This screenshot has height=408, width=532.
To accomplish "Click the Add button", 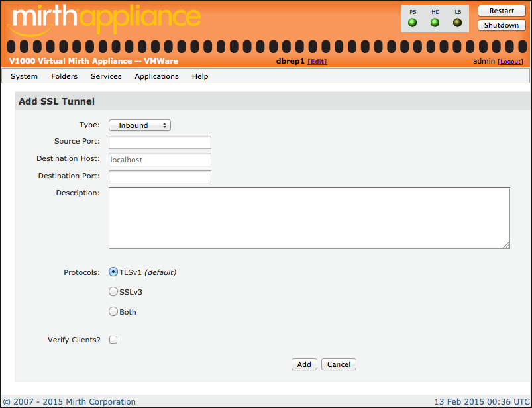I will pos(304,364).
